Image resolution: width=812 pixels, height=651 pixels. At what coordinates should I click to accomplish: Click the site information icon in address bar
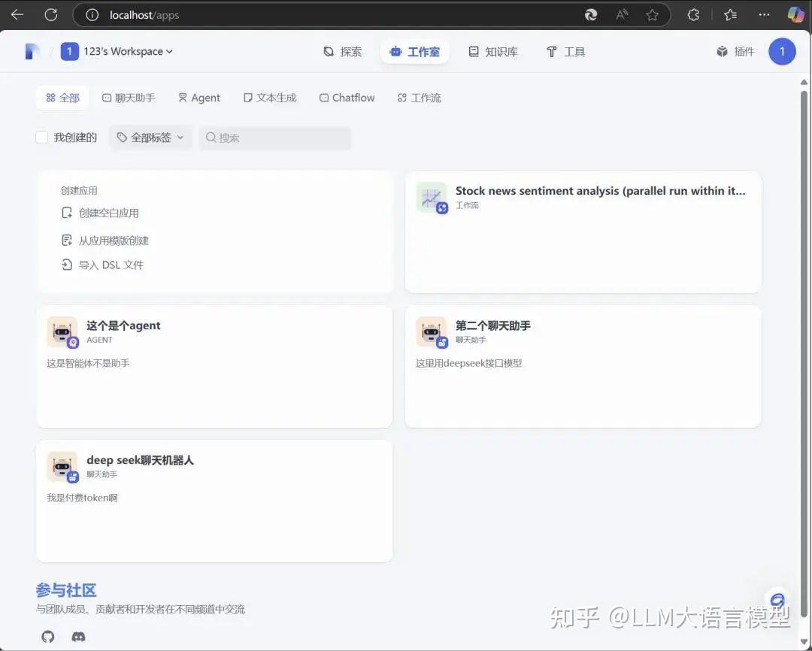[x=92, y=15]
